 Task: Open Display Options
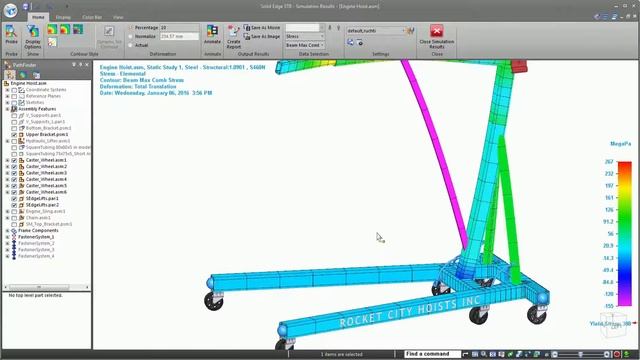pos(33,36)
